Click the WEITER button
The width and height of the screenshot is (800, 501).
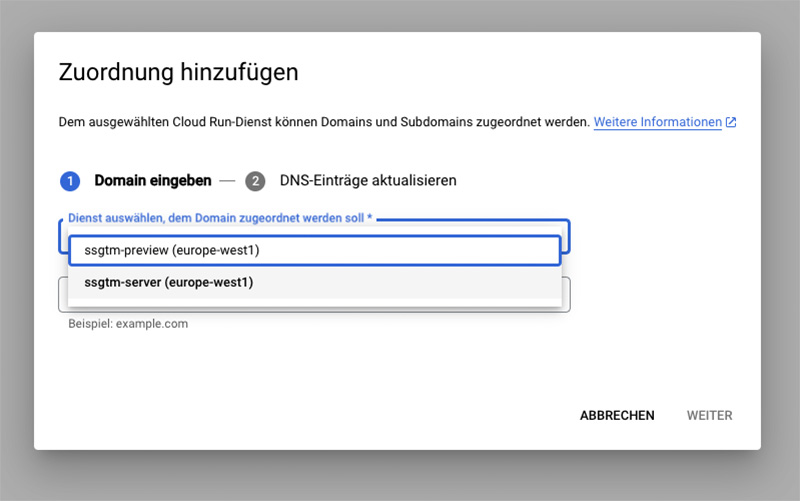709,415
